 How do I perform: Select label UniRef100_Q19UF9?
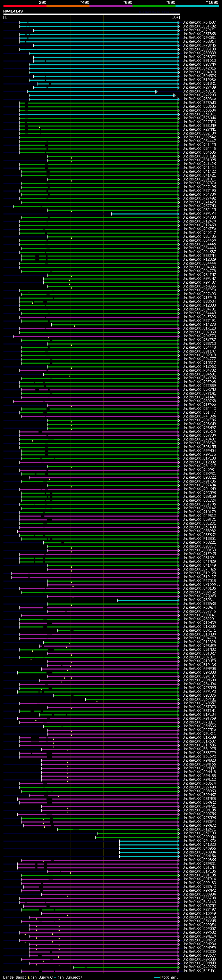tap(199, 661)
